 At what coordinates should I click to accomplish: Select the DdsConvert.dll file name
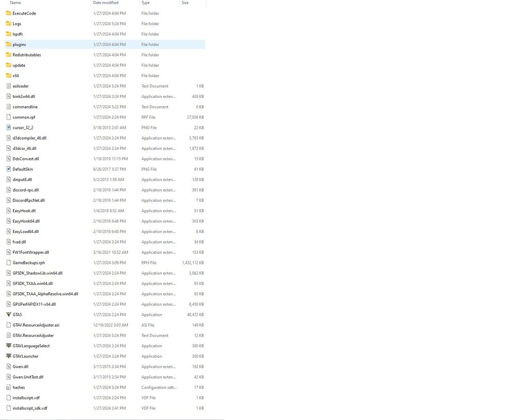(x=26, y=159)
